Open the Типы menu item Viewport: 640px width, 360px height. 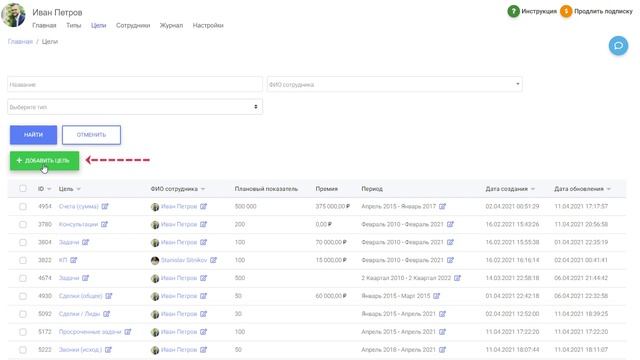[x=73, y=25]
